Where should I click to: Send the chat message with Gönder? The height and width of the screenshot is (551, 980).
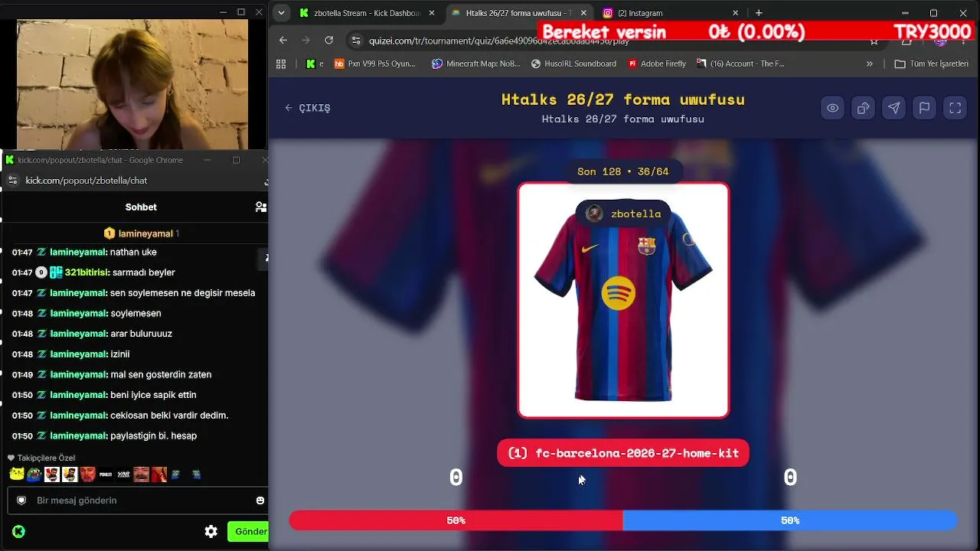(248, 532)
